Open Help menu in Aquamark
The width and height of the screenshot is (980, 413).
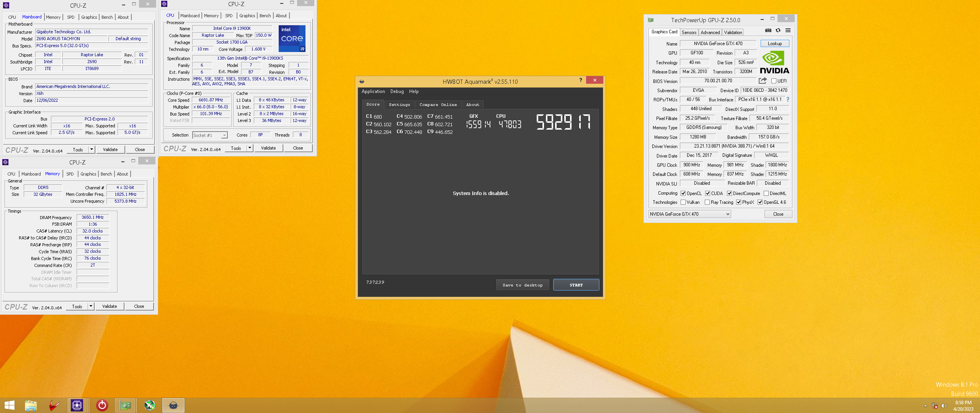[414, 91]
